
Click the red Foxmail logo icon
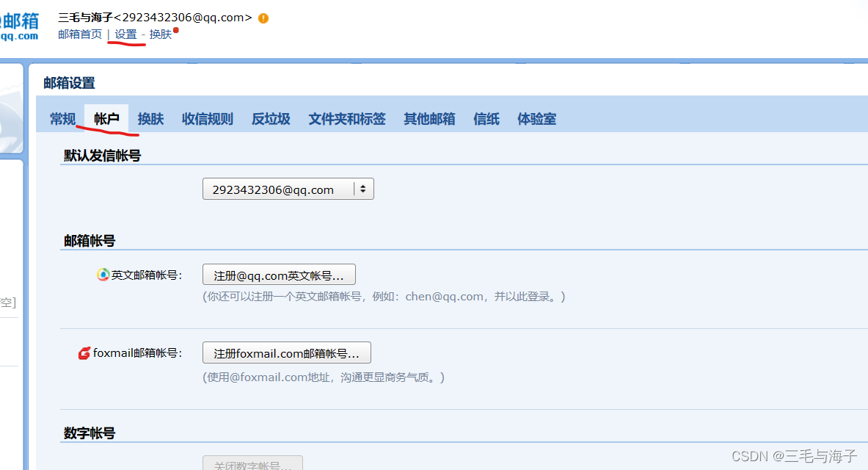pyautogui.click(x=84, y=353)
